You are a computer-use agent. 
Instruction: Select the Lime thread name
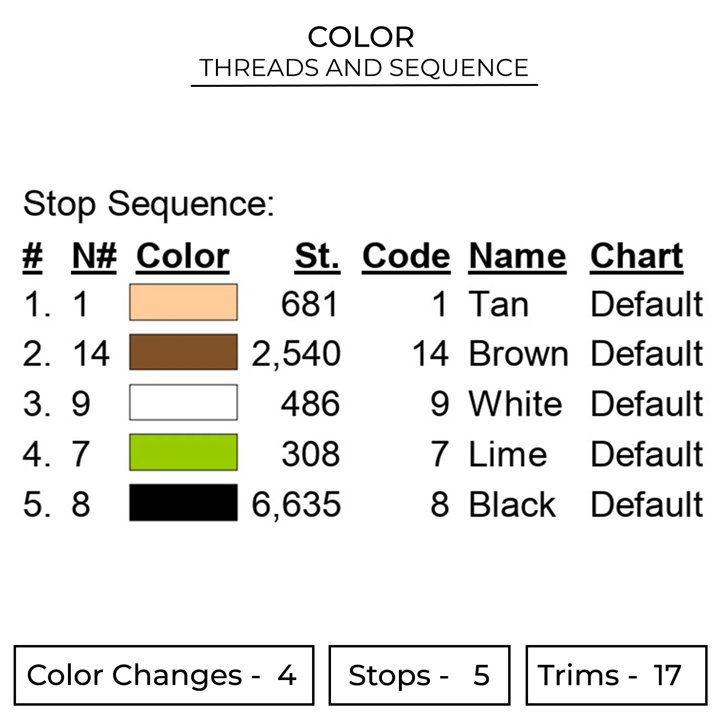click(x=508, y=454)
